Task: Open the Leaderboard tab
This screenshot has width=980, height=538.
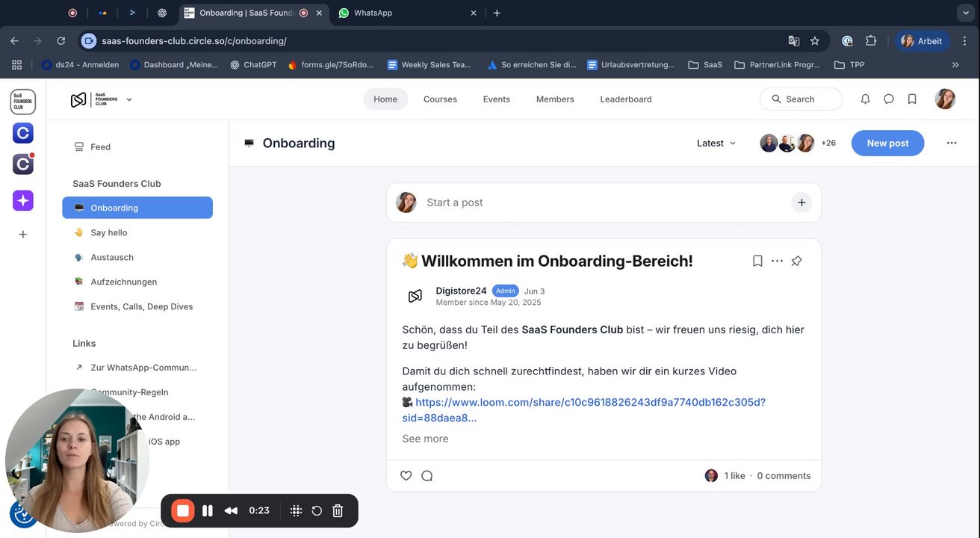Action: [626, 99]
